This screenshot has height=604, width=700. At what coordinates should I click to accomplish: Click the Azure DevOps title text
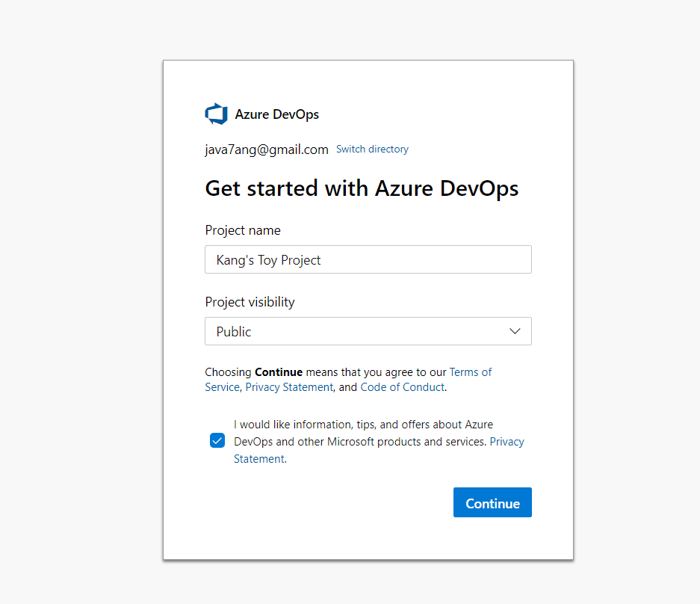pos(276,115)
